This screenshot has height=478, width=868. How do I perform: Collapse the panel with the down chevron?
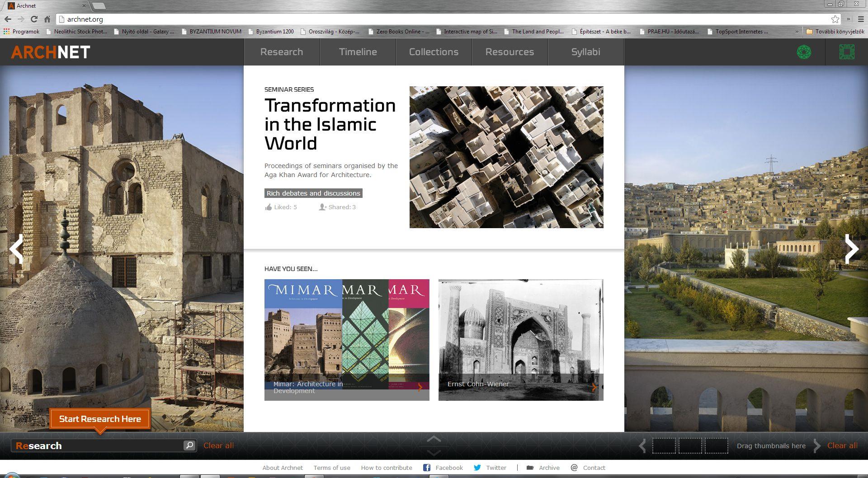pos(434,453)
